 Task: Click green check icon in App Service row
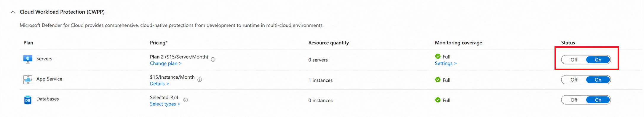click(438, 80)
